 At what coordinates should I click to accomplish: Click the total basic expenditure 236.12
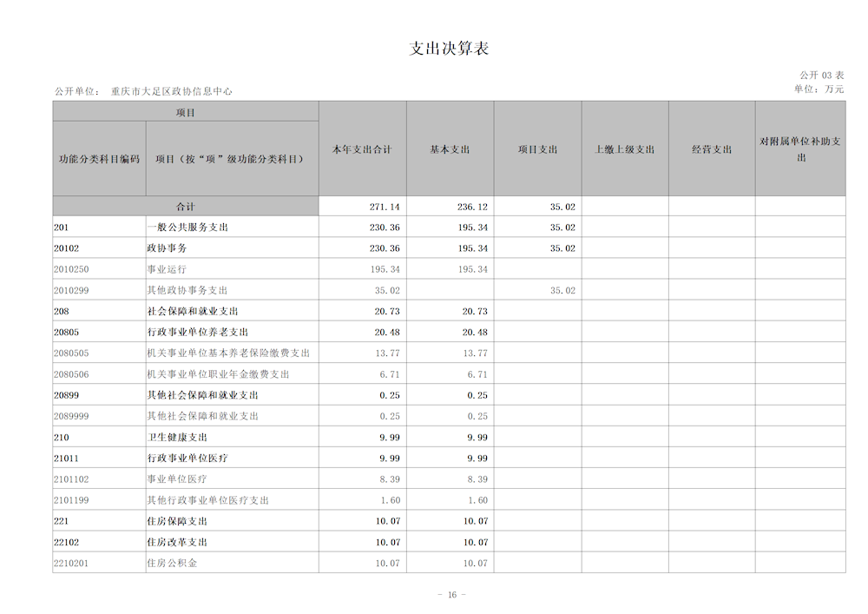[472, 207]
